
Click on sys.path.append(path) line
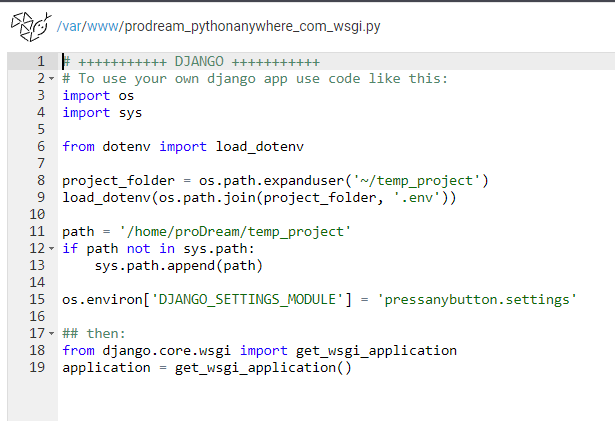point(178,266)
